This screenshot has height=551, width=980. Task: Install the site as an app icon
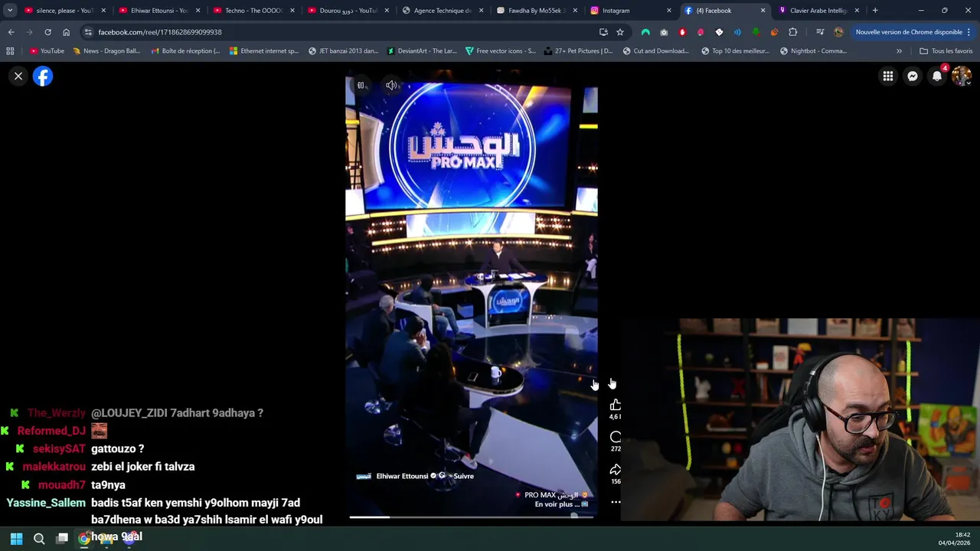pyautogui.click(x=603, y=32)
